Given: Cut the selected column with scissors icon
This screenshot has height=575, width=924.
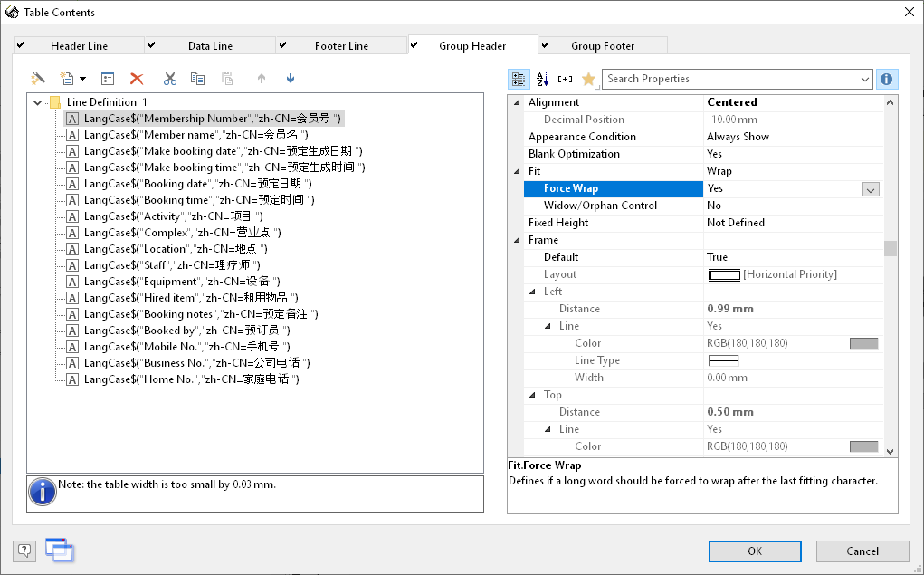Looking at the screenshot, I should click(x=170, y=79).
